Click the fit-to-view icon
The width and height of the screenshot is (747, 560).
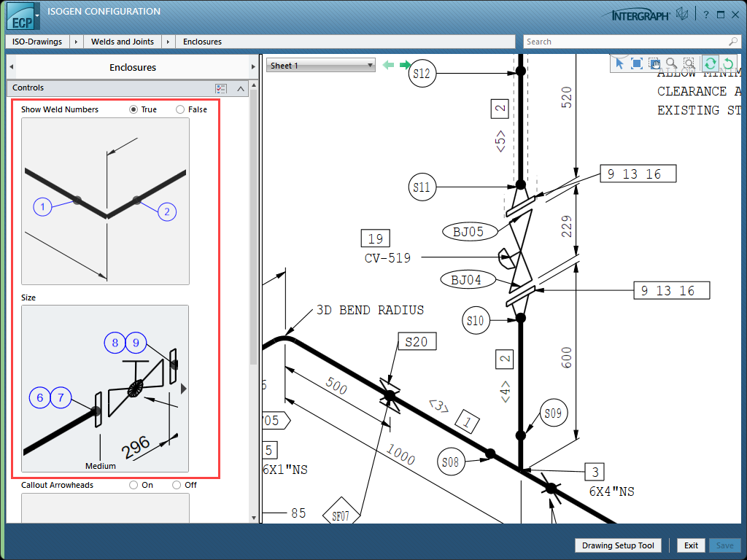tap(636, 64)
